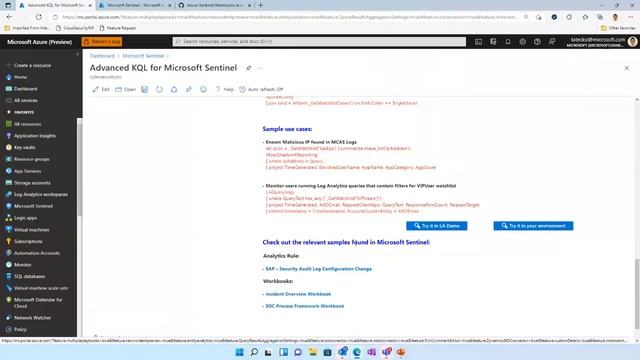Open the account profile avatar menu

[x=632, y=42]
